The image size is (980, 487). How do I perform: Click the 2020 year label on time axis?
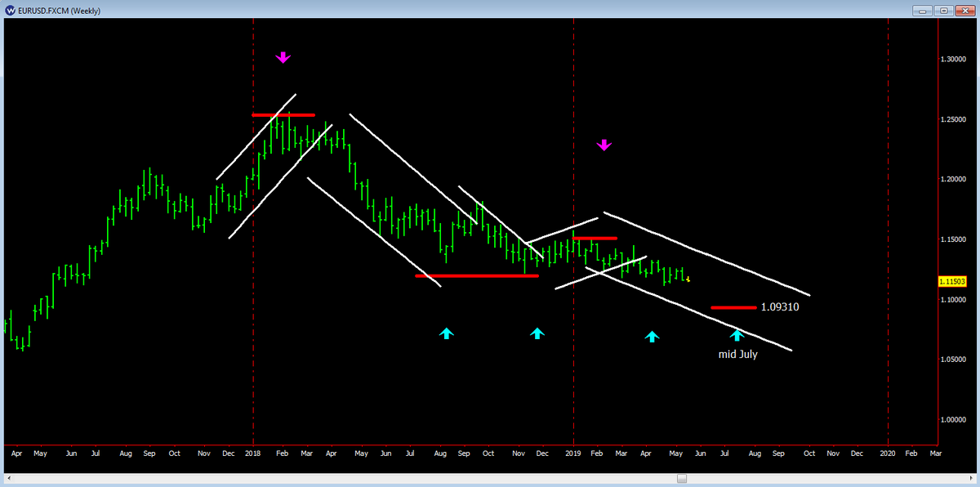pos(888,452)
